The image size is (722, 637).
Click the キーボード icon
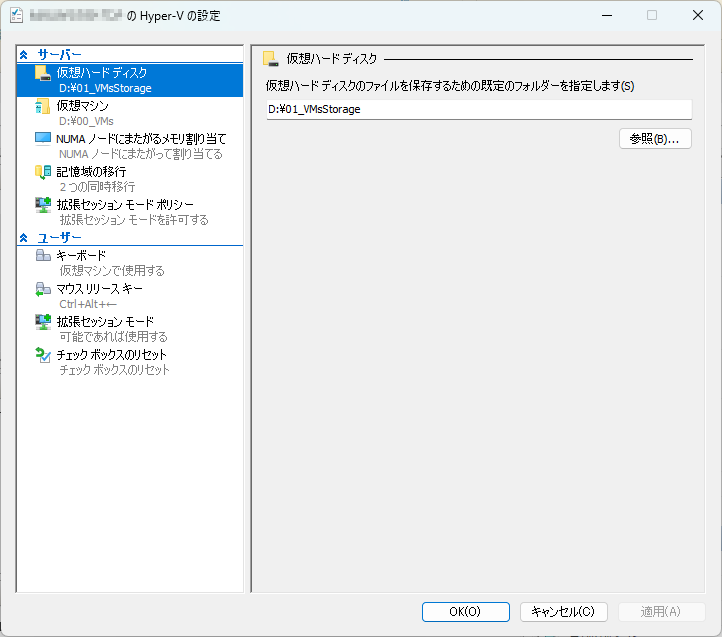pyautogui.click(x=43, y=256)
